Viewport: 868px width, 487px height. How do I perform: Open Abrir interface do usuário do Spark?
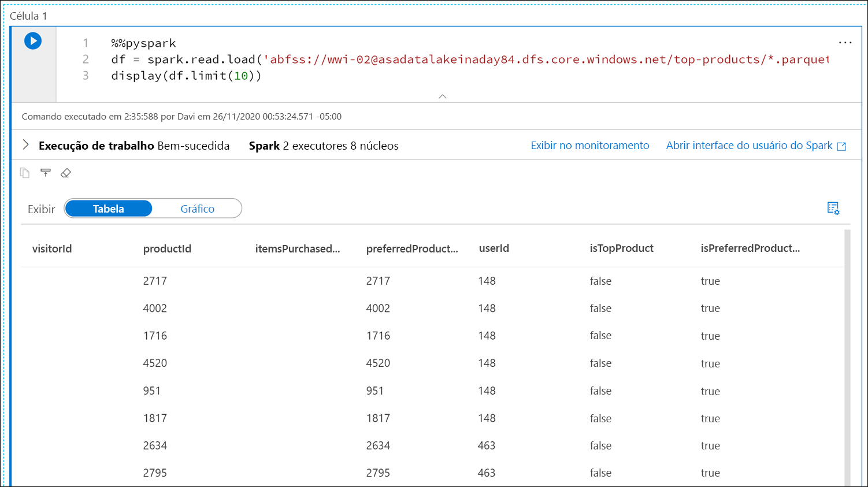(x=756, y=146)
